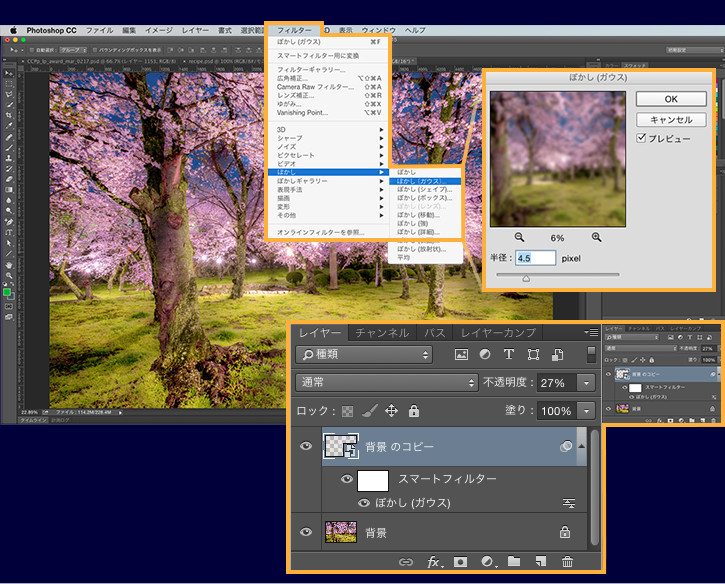Open the 通常 blend mode dropdown in enlarged panel
Image resolution: width=725 pixels, height=584 pixels.
(386, 382)
